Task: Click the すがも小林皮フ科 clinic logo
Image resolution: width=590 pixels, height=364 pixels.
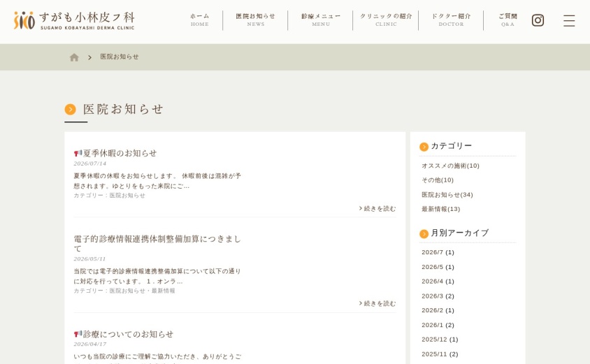Action: 74,20
